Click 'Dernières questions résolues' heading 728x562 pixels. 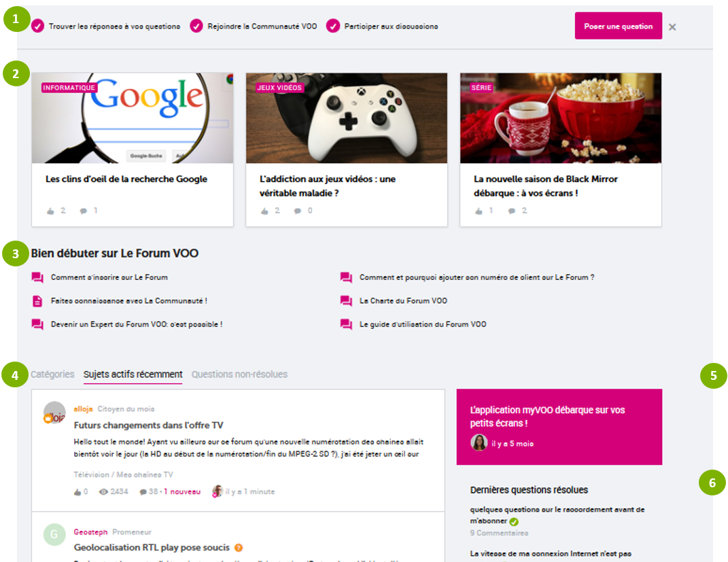(529, 490)
